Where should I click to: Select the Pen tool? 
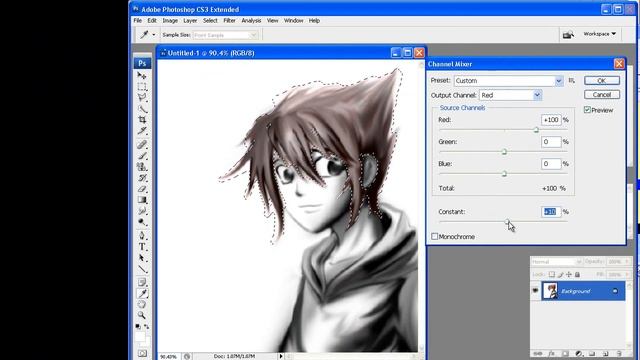[142, 236]
